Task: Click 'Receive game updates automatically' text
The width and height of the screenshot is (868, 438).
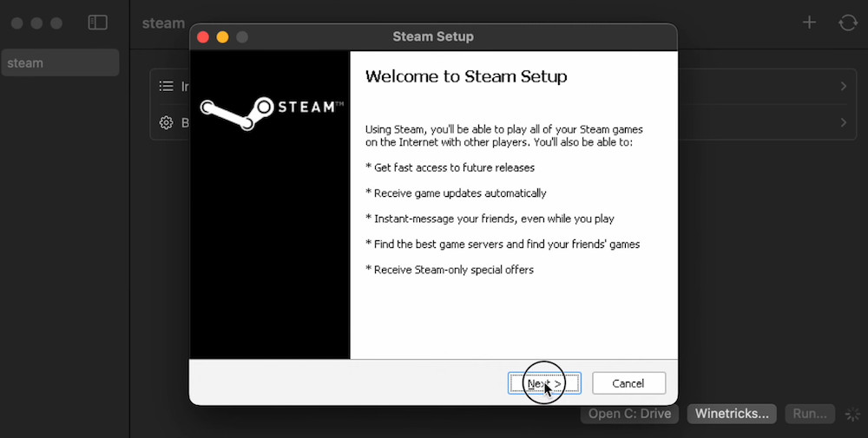Action: (x=457, y=193)
